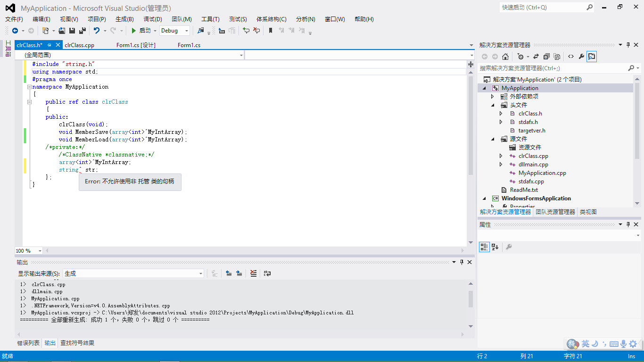Open the 文件(F) menu
The image size is (644, 362).
pyautogui.click(x=14, y=19)
